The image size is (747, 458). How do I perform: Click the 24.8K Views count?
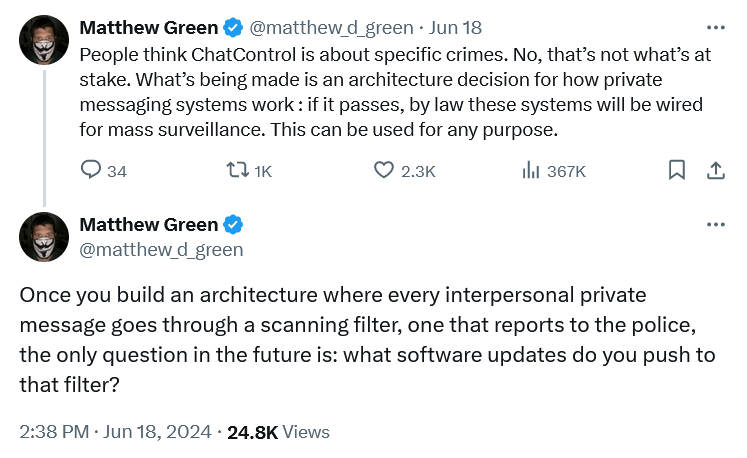278,432
